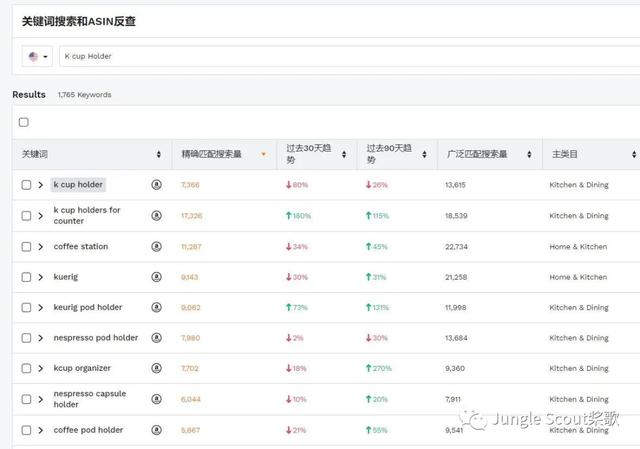Image resolution: width=640 pixels, height=449 pixels.
Task: Open the kcup organizer keyword link
Action: click(x=82, y=369)
